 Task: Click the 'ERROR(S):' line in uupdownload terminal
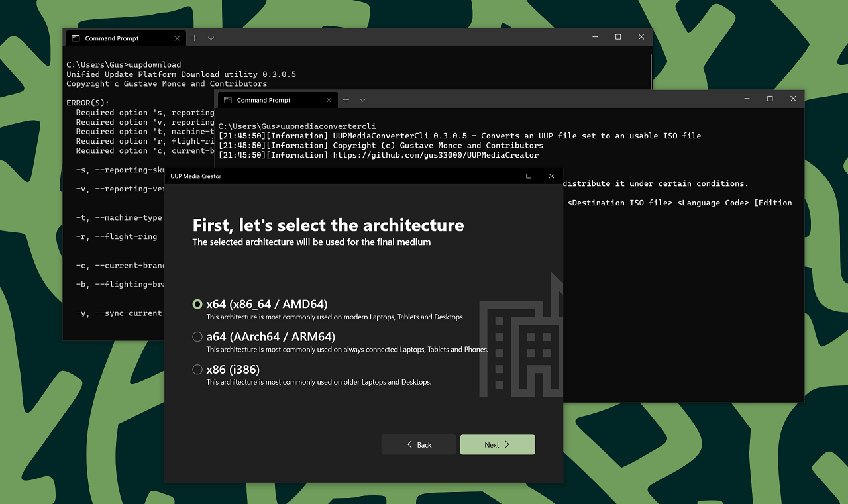click(x=87, y=103)
